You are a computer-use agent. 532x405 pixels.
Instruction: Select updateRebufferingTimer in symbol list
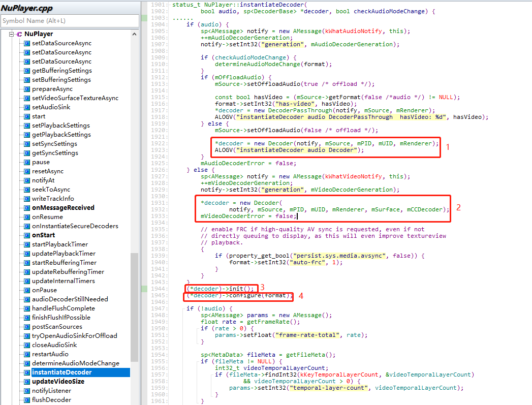[68, 272]
